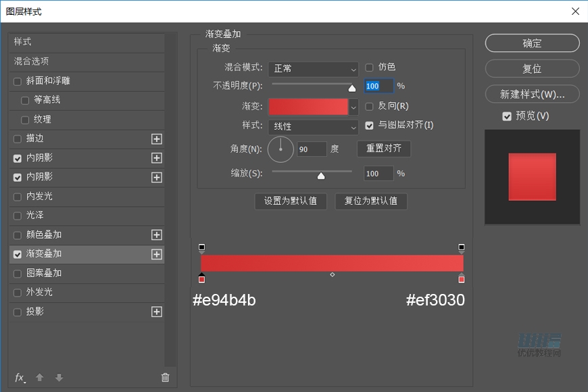Open the 混合模式 blend mode dropdown
Image resolution: width=588 pixels, height=392 pixels.
pos(313,69)
